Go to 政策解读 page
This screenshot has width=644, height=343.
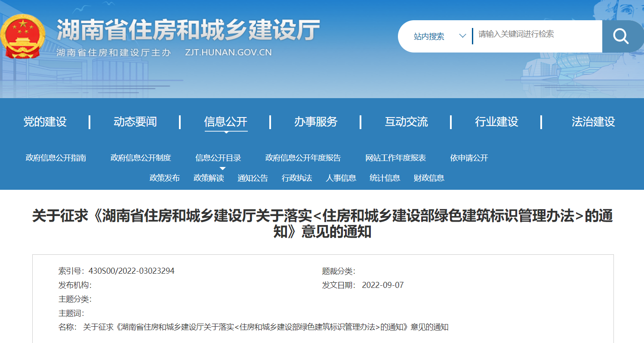pos(209,178)
